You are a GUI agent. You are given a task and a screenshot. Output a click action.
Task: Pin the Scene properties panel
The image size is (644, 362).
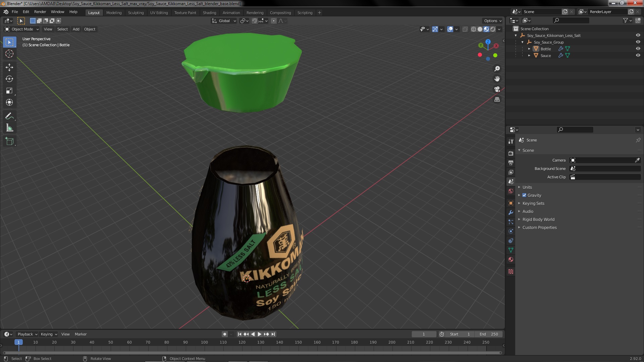click(x=638, y=140)
